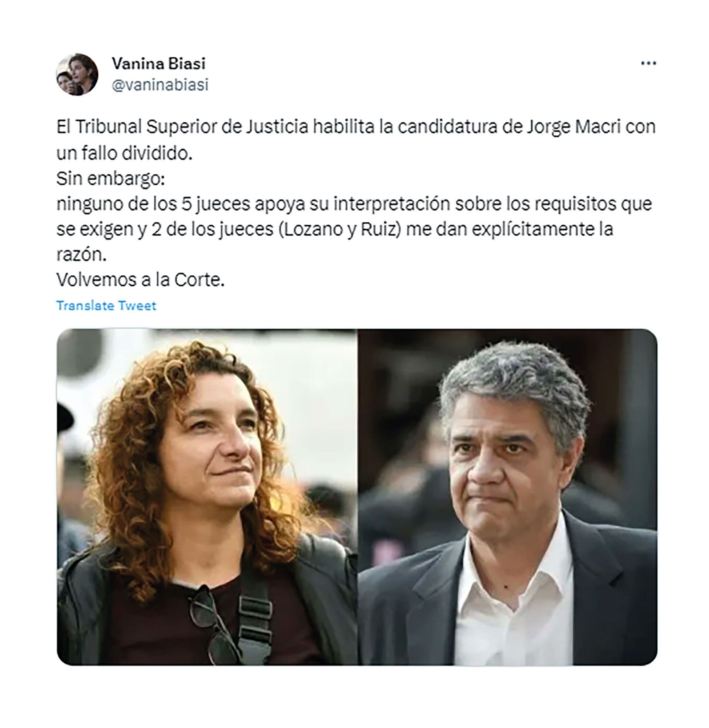This screenshot has height=728, width=709.
Task: Click the name 'Jorge Macri' in the tweet
Action: [x=573, y=127]
